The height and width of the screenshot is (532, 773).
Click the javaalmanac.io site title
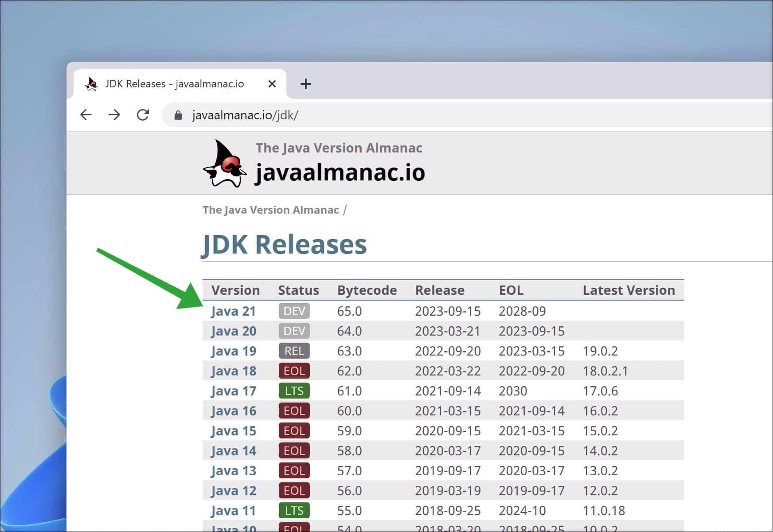point(340,172)
